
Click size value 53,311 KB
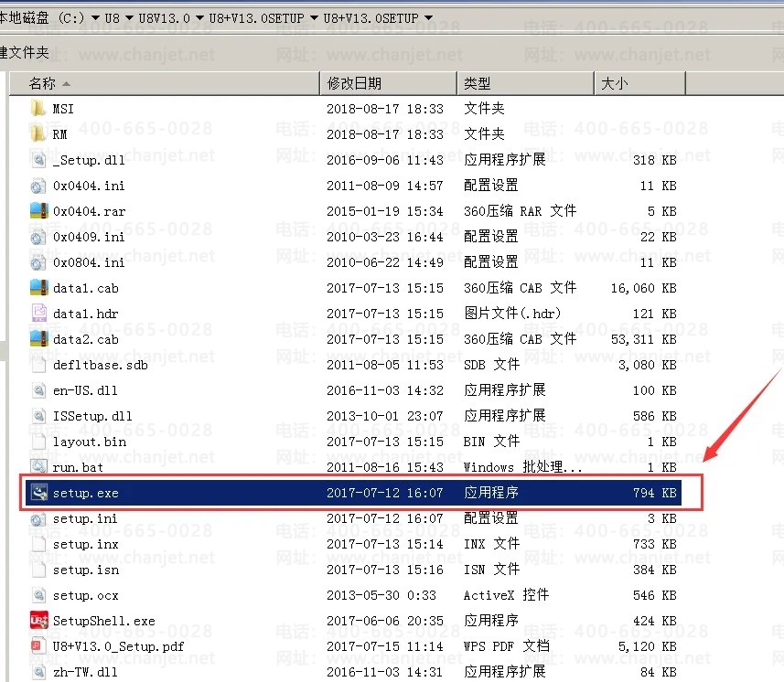[x=643, y=339]
